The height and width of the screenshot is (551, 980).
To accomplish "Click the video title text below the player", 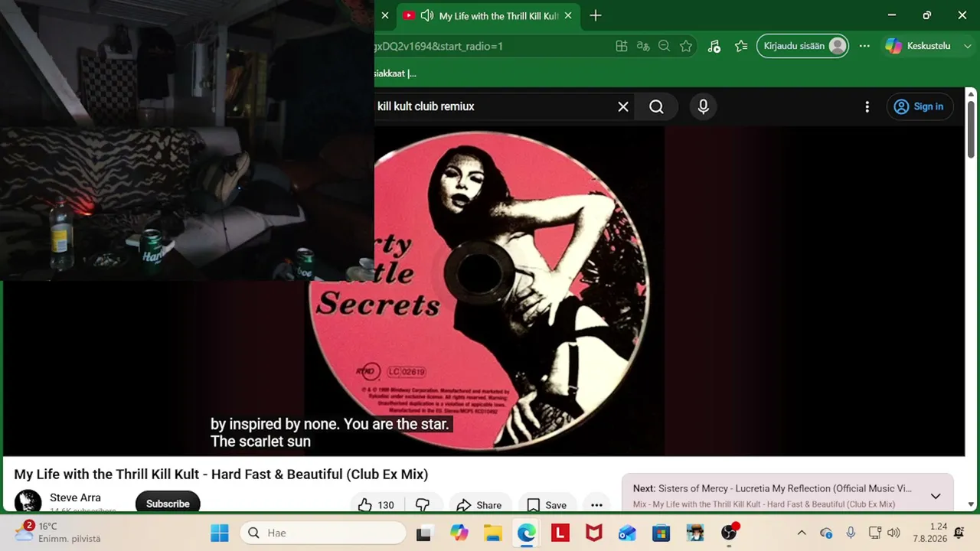I will click(221, 474).
